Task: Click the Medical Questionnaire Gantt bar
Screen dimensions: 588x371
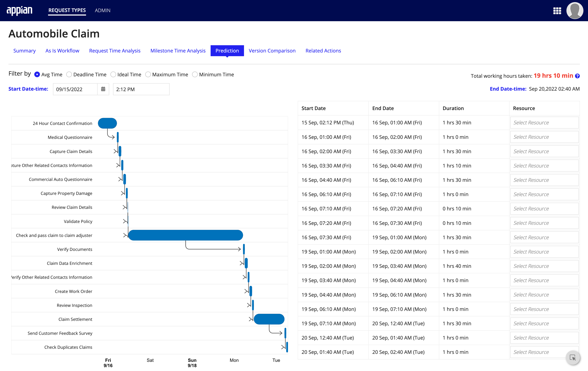Action: 118,137
